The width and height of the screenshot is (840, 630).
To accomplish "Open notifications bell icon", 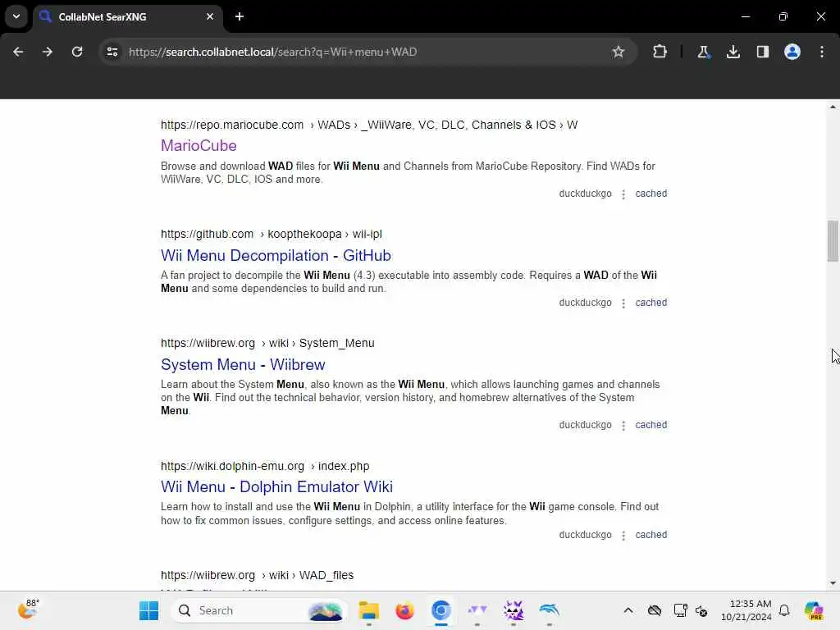I will [x=784, y=610].
